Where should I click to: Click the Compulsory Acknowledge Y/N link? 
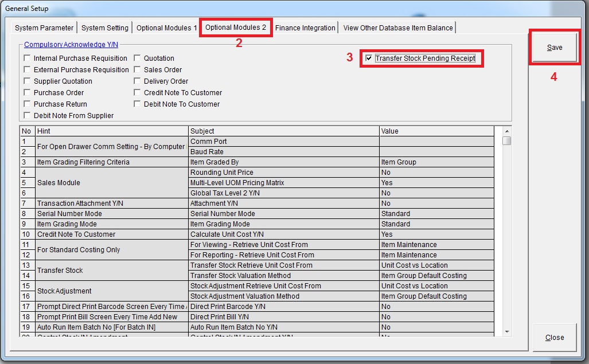click(x=71, y=44)
